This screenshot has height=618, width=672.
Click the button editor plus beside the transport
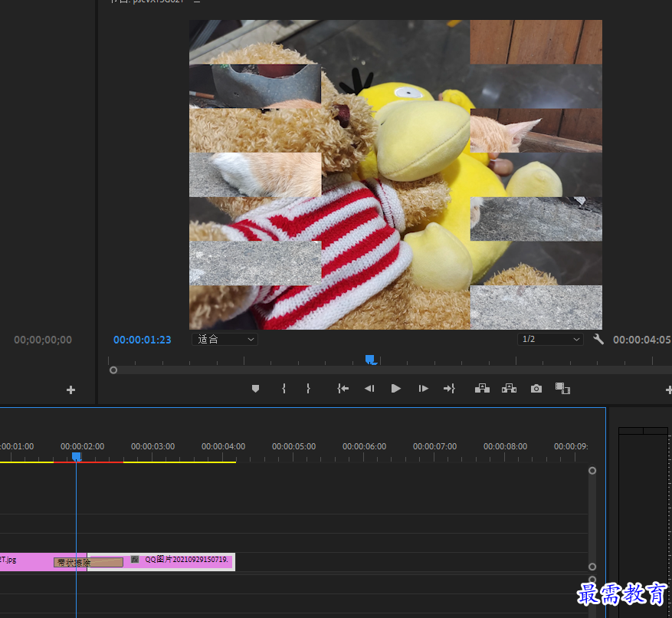coord(669,390)
